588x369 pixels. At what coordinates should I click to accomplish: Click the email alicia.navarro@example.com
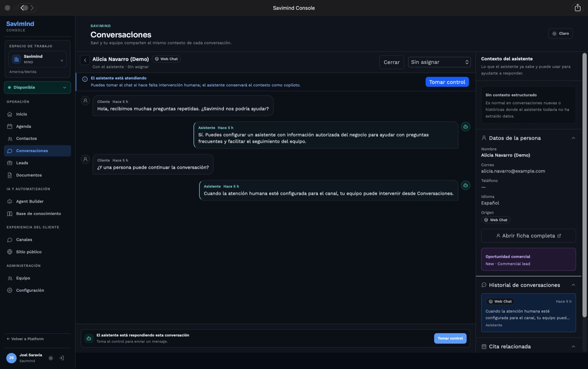coord(513,171)
